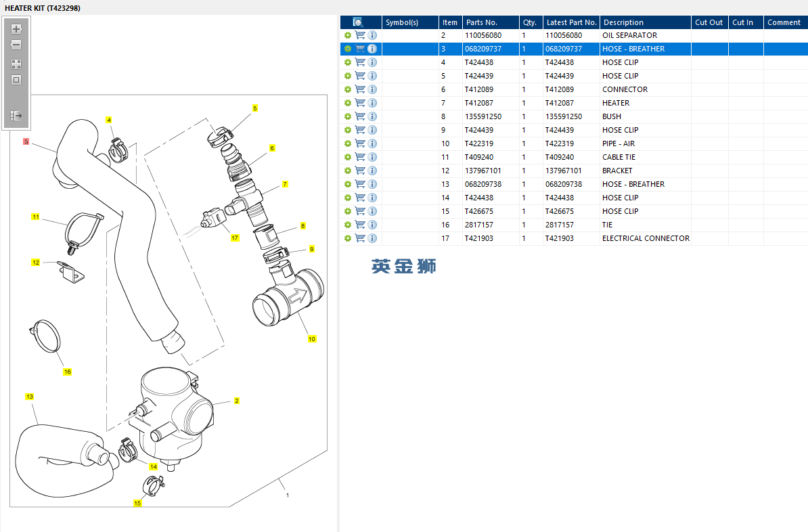Screen dimensions: 808x532
Task: Click the Latest Part No. column header
Action: pos(571,22)
